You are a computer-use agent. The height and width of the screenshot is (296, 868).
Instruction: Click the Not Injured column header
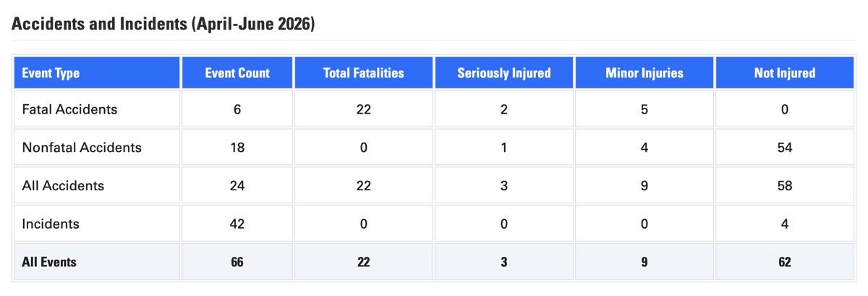click(x=784, y=72)
